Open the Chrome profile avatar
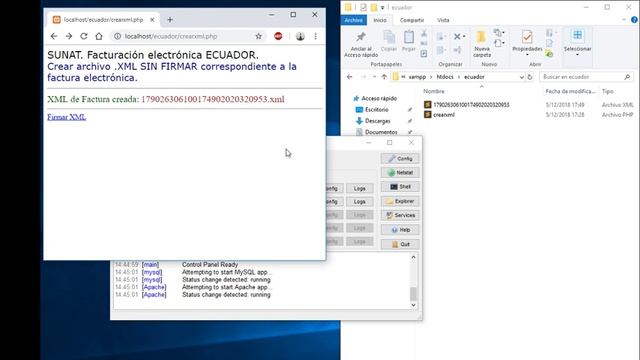This screenshot has height=360, width=640. point(300,36)
